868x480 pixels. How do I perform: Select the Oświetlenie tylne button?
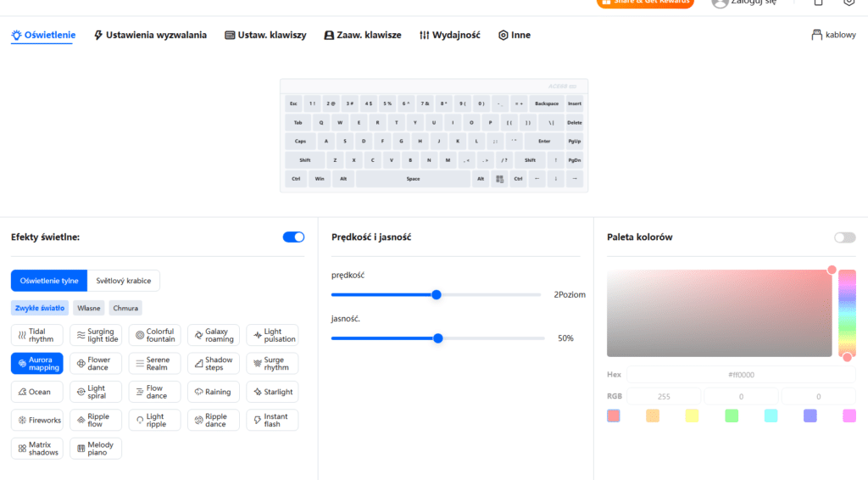[x=49, y=281]
